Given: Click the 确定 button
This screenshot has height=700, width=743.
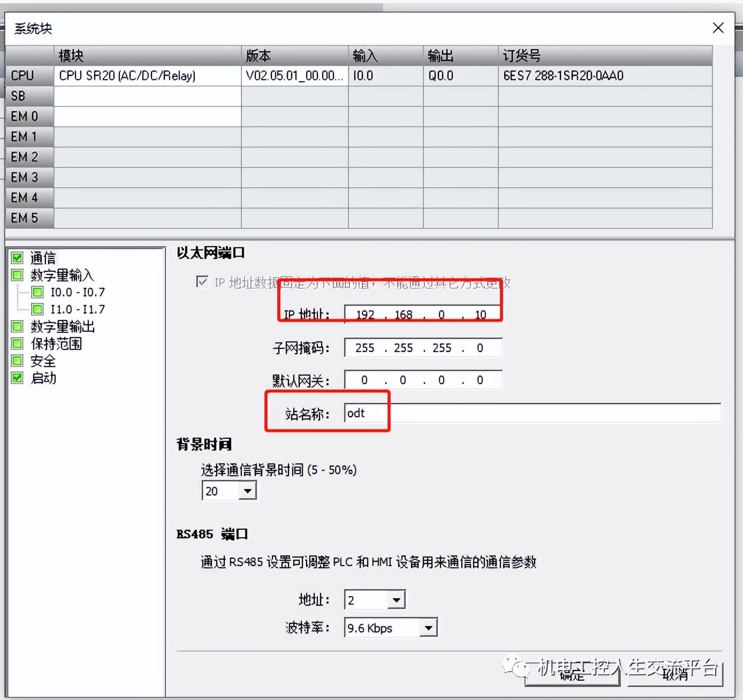Looking at the screenshot, I should pos(572,675).
